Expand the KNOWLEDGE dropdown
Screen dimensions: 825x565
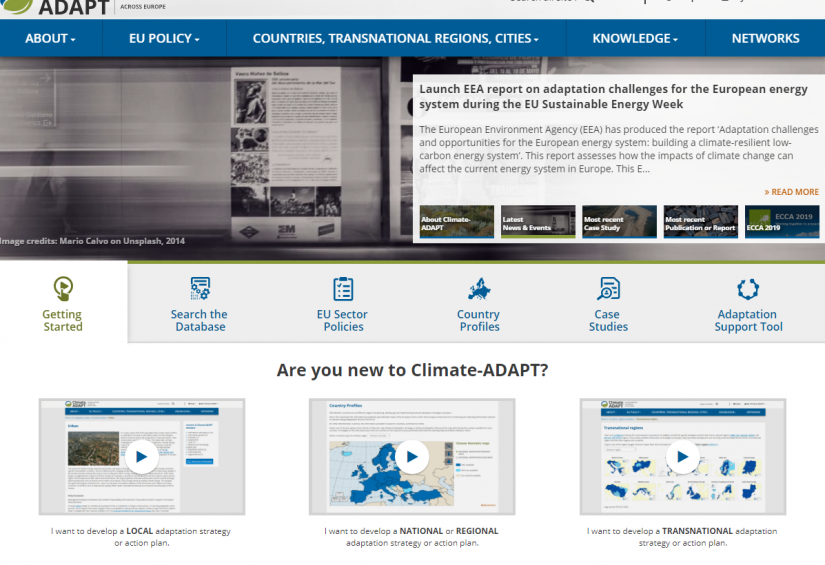point(635,38)
